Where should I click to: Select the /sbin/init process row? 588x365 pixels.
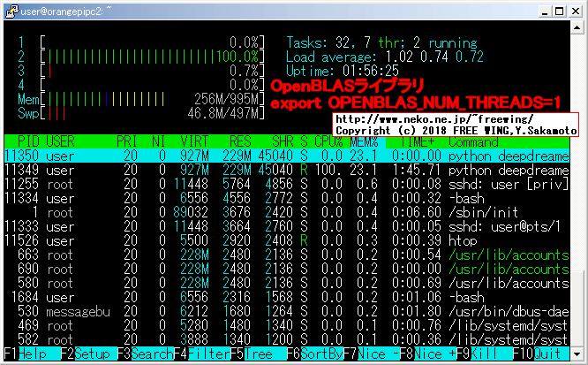[287, 212]
